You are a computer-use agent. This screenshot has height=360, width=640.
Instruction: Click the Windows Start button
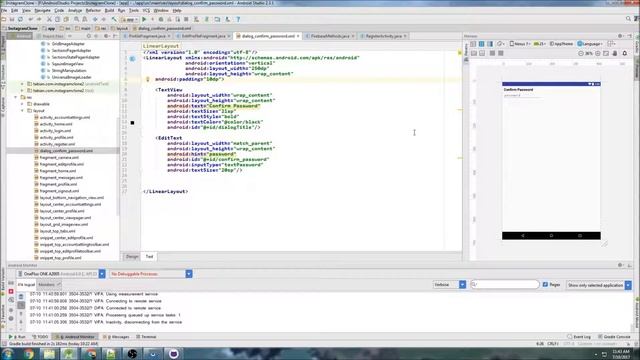[x=8, y=353]
